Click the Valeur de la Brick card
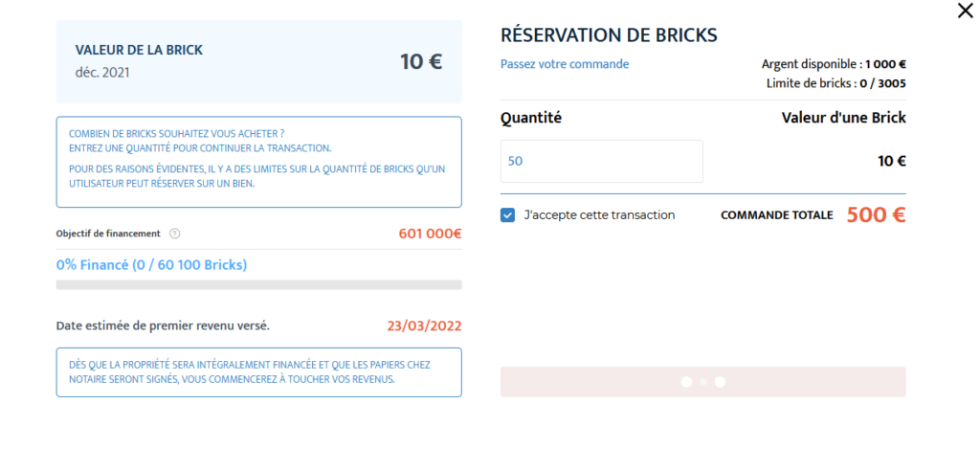This screenshot has height=471, width=980. coord(258,61)
